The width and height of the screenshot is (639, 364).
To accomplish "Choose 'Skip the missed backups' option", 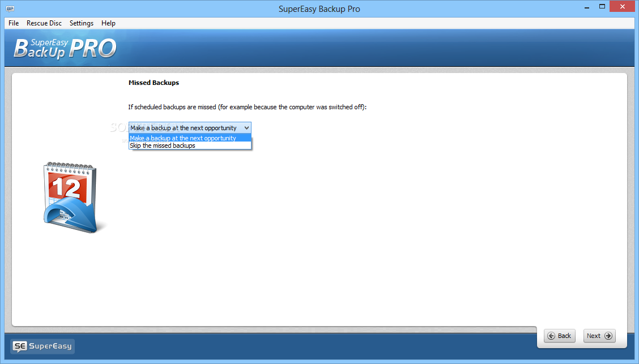I will (x=190, y=145).
